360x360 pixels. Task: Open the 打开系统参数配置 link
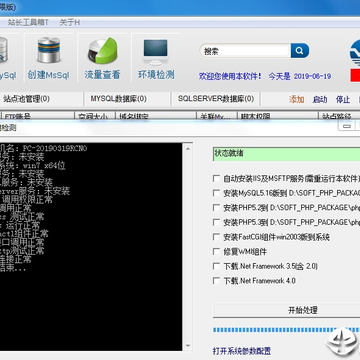tap(242, 351)
